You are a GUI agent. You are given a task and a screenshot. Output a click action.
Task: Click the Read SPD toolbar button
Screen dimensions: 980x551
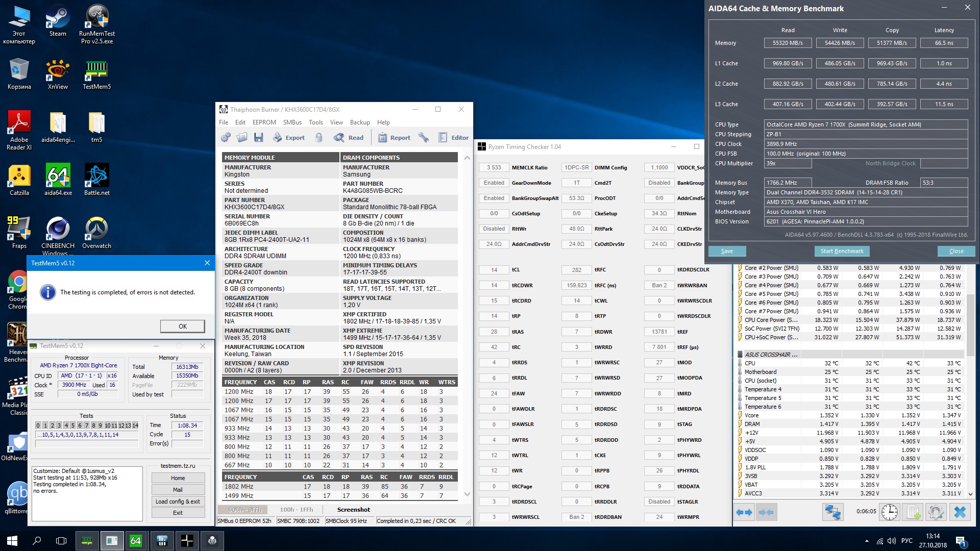pos(349,137)
